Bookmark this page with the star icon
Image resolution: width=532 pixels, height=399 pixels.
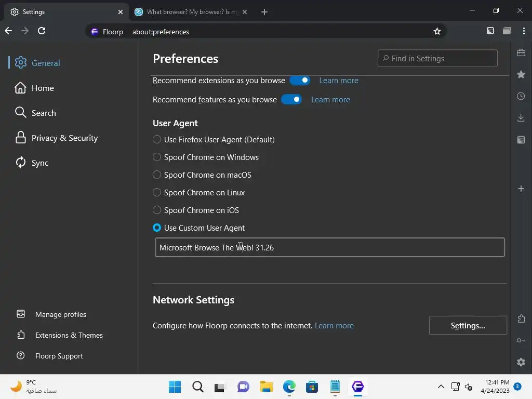point(437,32)
